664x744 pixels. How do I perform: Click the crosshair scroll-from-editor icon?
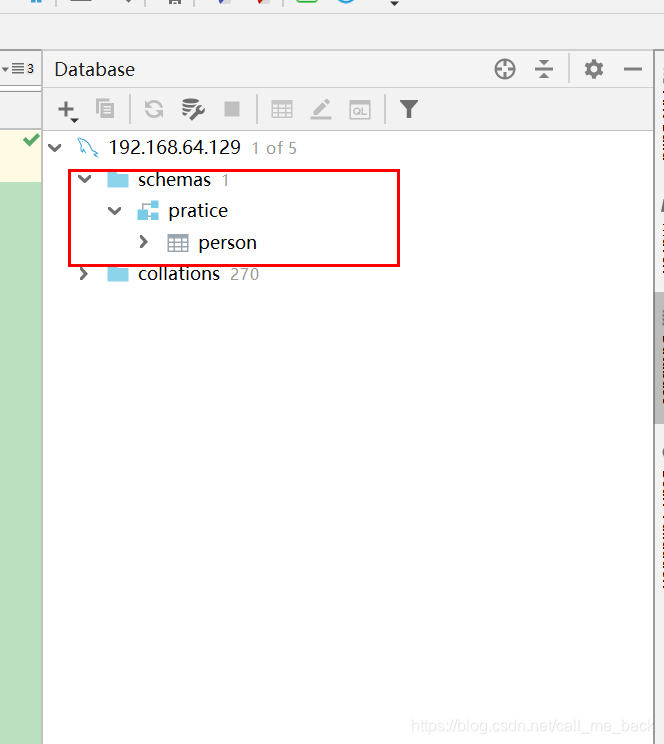click(505, 69)
